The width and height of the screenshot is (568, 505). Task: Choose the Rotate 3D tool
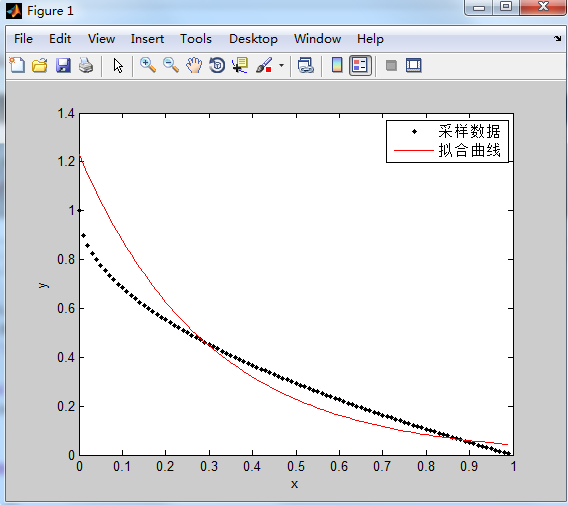click(217, 66)
